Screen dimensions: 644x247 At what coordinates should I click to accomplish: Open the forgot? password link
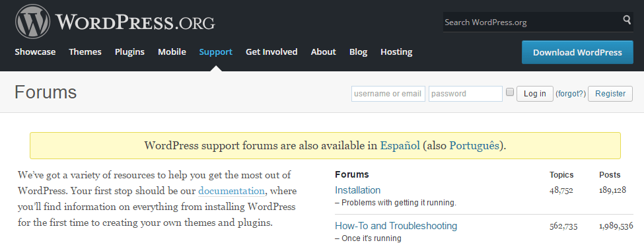tap(571, 94)
